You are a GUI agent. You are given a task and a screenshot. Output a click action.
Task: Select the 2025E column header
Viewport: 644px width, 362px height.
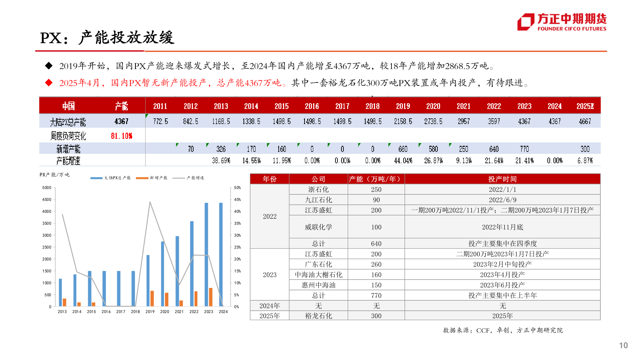[x=585, y=106]
